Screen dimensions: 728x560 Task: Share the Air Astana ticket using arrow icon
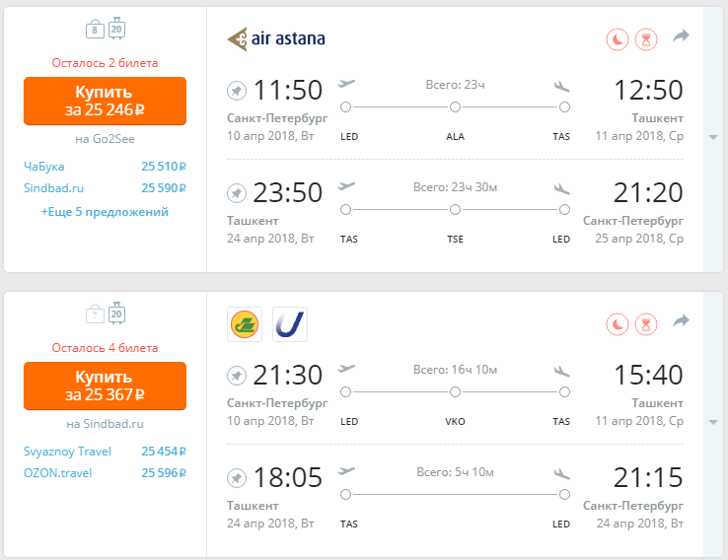tap(681, 35)
